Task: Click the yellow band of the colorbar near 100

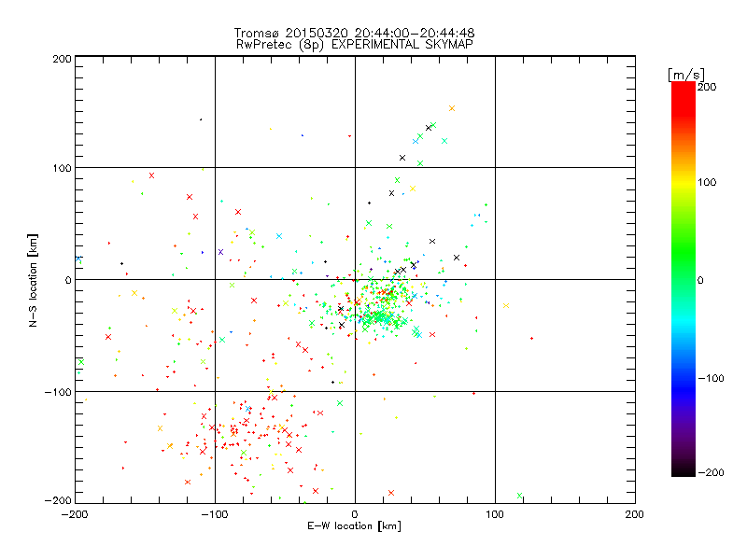Action: coord(684,182)
